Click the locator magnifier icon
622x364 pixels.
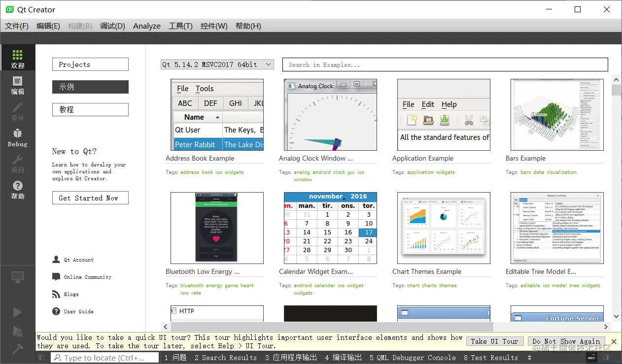58,358
